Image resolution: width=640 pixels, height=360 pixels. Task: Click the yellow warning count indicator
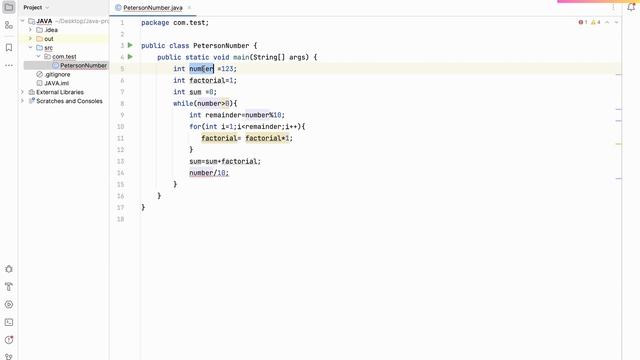596,22
